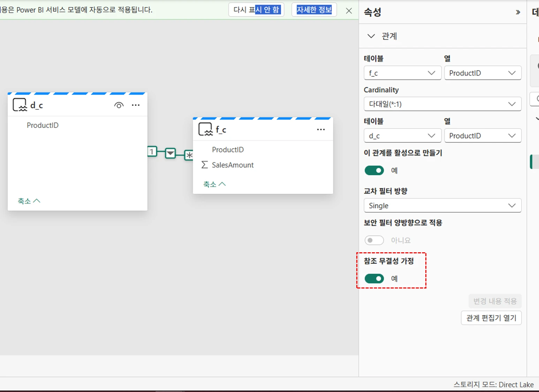Click the 관계 편집기 열기 button
Viewport: 539px width, 392px height.
(x=491, y=318)
